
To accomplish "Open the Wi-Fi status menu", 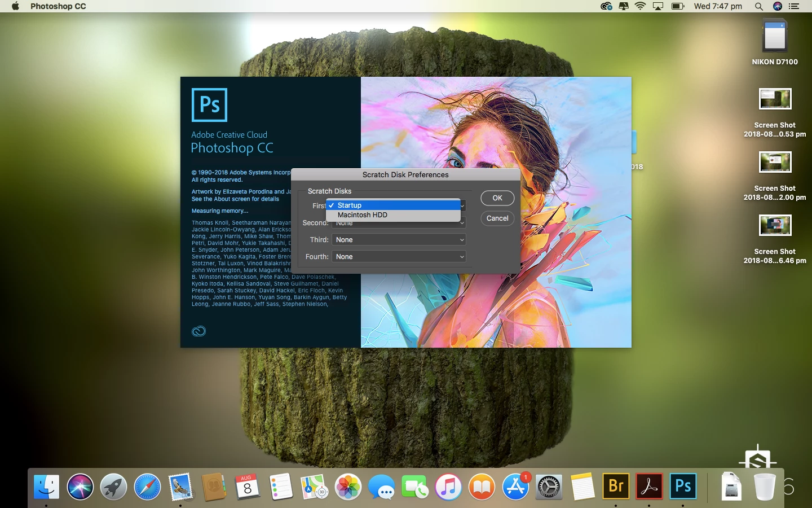I will [641, 6].
